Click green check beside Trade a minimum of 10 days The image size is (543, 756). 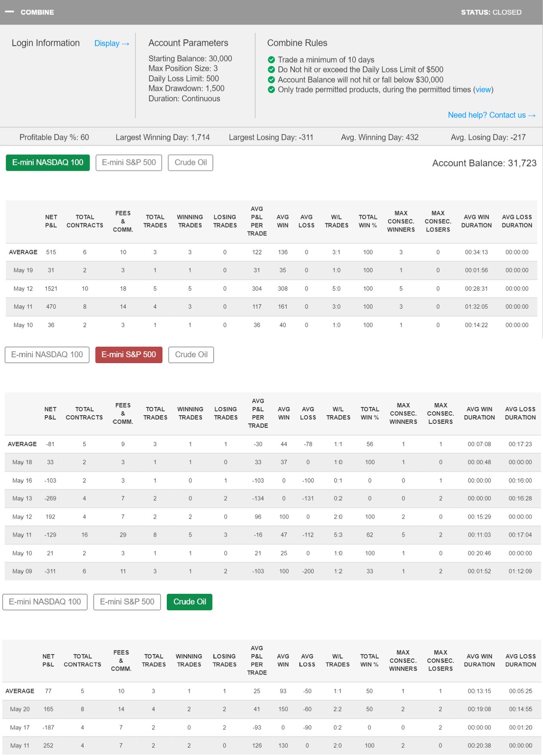click(x=271, y=60)
